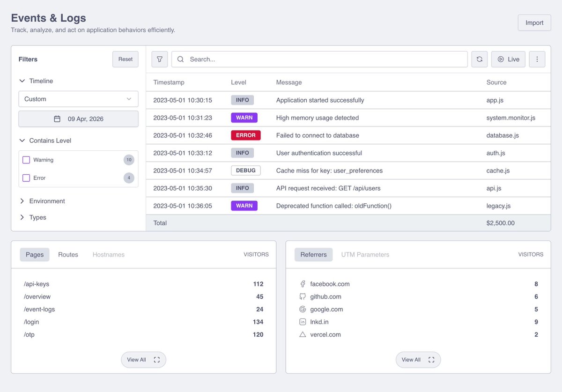
Task: Click the Error count badge 4
Action: click(x=129, y=178)
